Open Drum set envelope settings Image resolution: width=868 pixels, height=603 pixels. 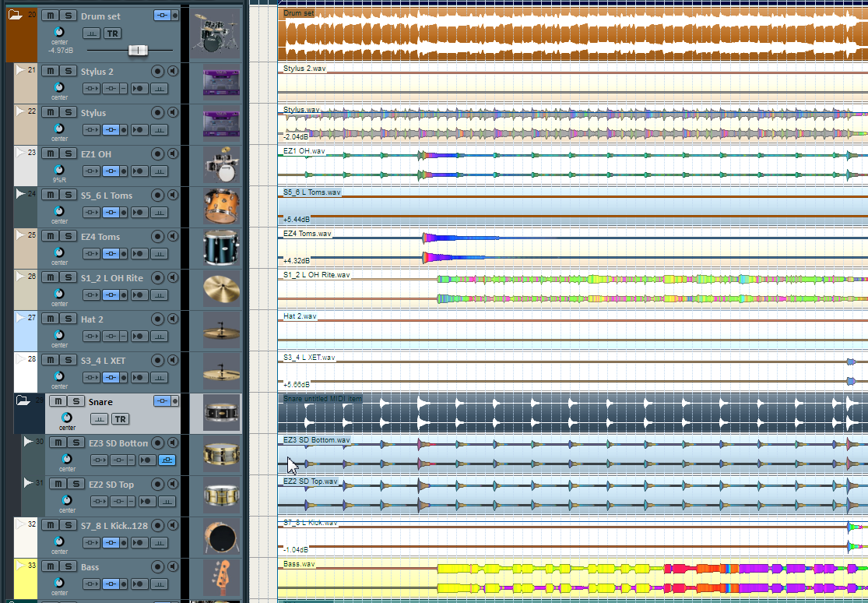coord(92,33)
